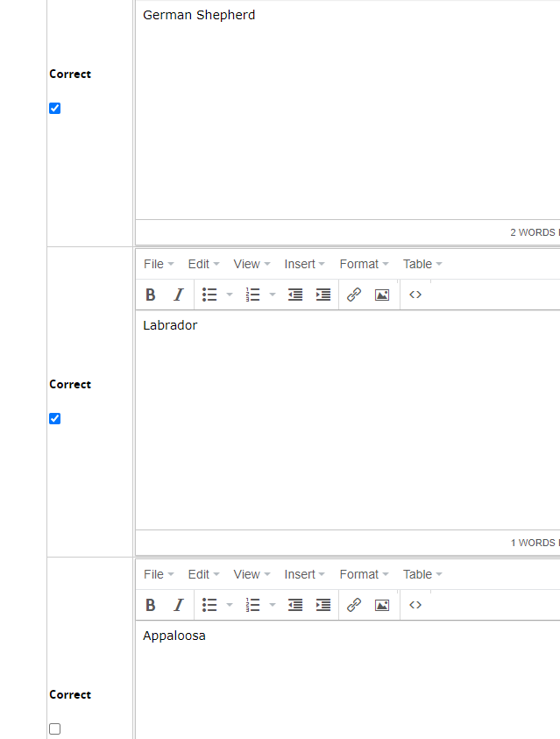Open the File menu in Appaloosa editor
The height and width of the screenshot is (739, 560).
(158, 574)
